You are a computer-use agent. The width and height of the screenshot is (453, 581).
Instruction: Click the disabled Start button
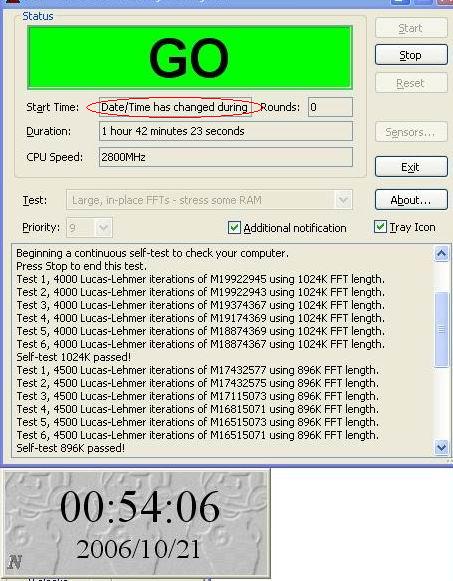click(x=411, y=28)
